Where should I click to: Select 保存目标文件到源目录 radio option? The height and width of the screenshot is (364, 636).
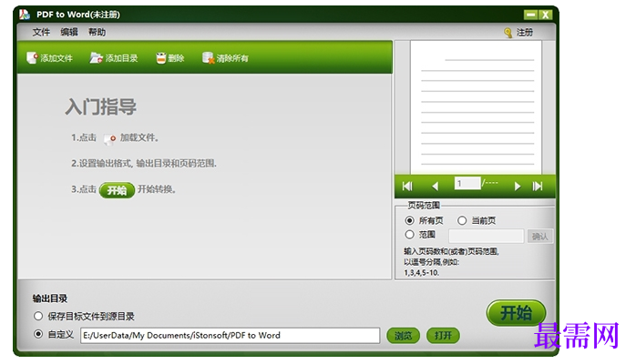click(x=38, y=316)
